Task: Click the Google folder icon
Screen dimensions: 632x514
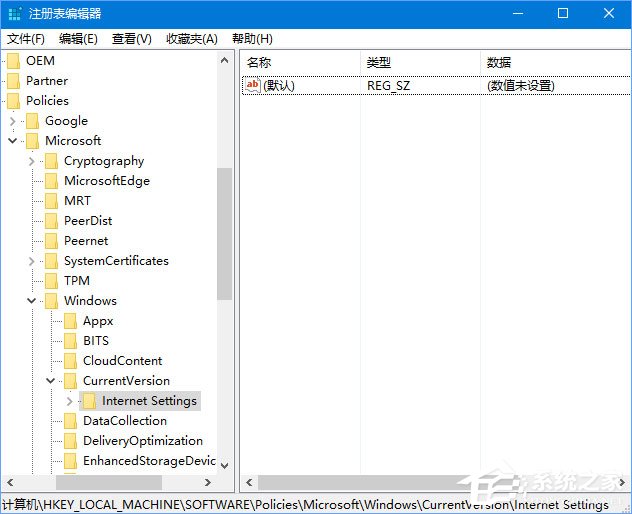Action: click(x=32, y=121)
